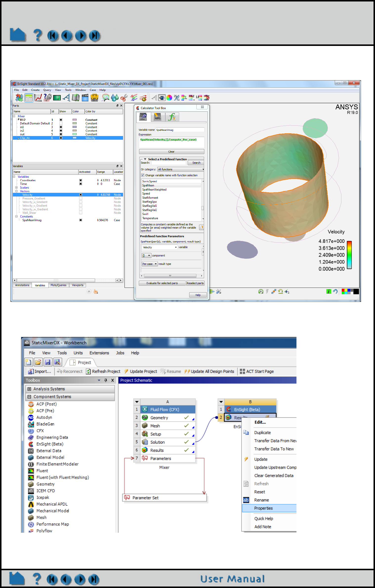Click the green information 'i' icon
The image size is (375, 588).
coord(329,292)
